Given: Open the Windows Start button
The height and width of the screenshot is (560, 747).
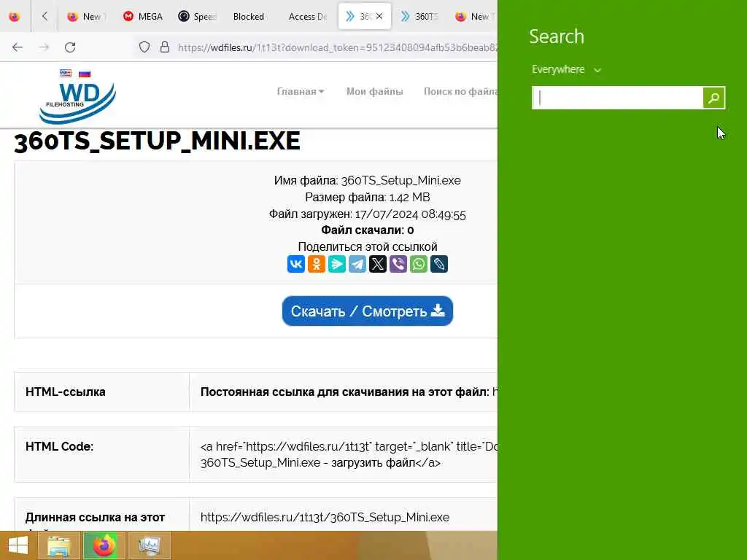Looking at the screenshot, I should [18, 545].
